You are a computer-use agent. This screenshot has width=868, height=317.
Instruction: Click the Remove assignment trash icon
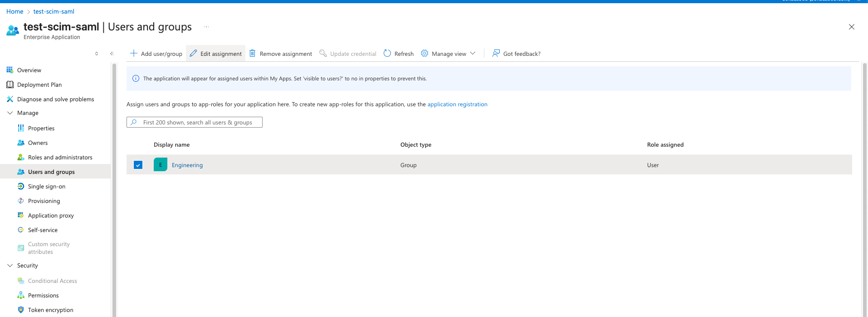click(253, 54)
